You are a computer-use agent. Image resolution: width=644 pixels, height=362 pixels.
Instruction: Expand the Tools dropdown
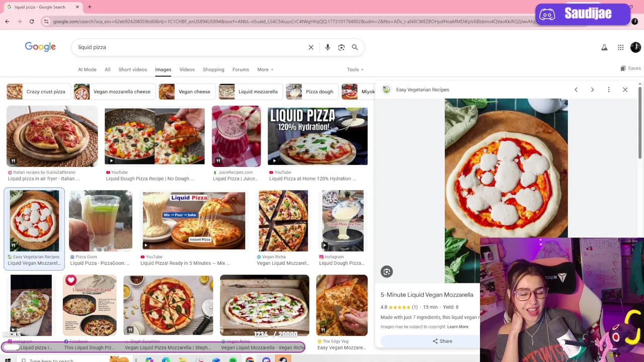[355, 69]
